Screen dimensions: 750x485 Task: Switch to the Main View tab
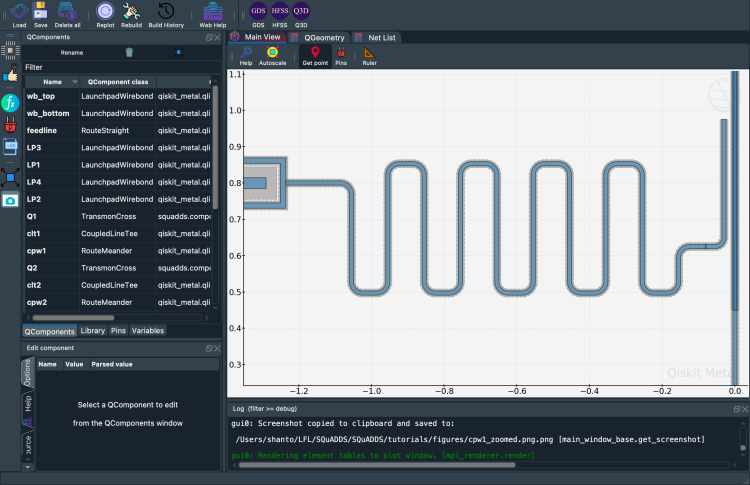[x=256, y=37]
